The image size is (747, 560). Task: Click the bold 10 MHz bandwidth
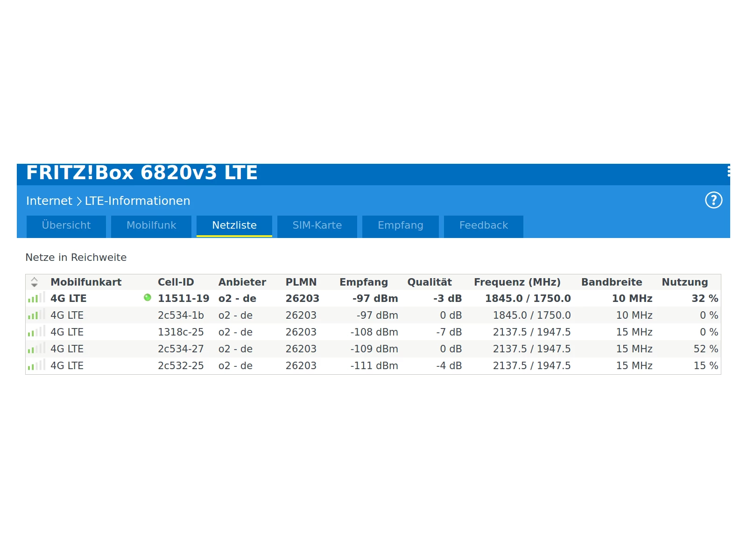pos(632,298)
